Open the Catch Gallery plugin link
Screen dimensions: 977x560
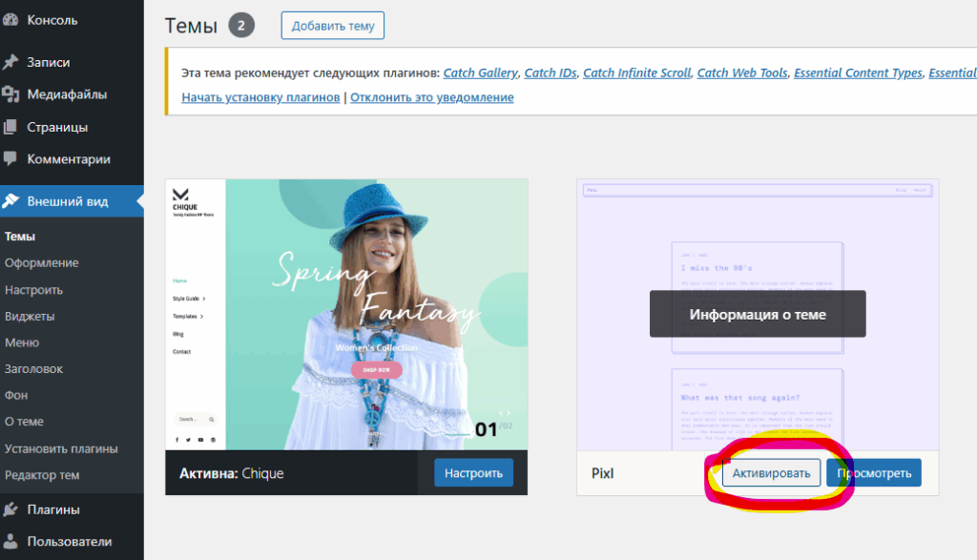coord(481,73)
